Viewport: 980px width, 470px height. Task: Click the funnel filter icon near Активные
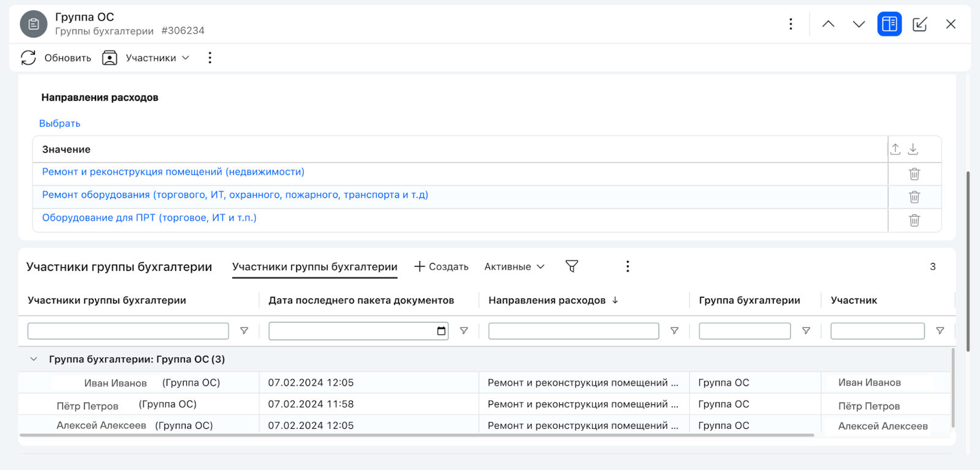(571, 266)
